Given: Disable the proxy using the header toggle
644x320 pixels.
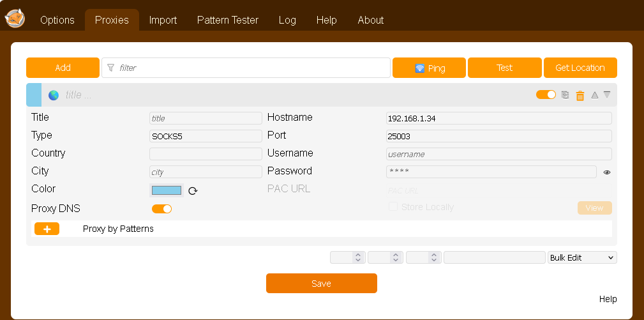Looking at the screenshot, I should tap(546, 95).
